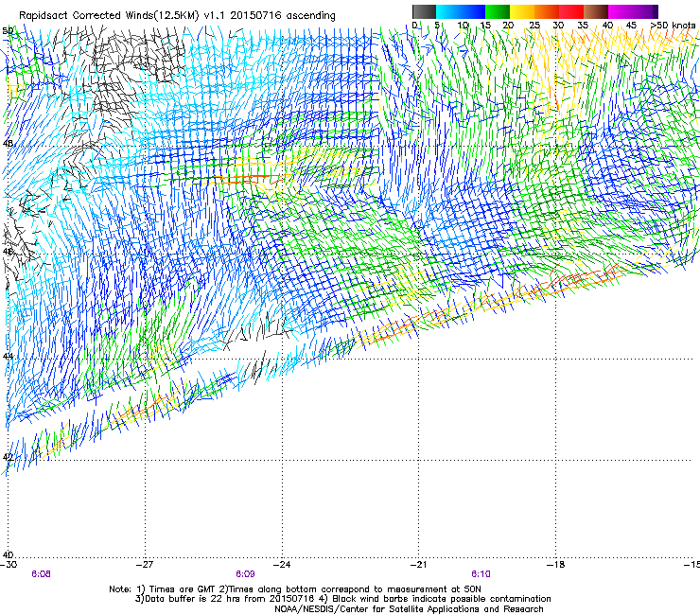This screenshot has width=700, height=615.
Task: Click the 'NOAA/NESDIS/Center for Satellite Applications' credit
Action: [x=378, y=609]
